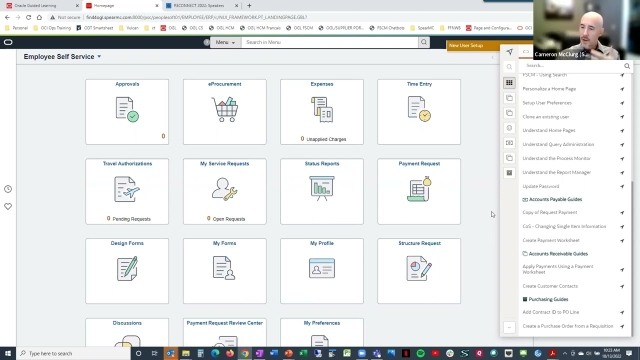Screen dimensions: 640x360
Task: Open Understand Home Pages guide
Action: (x=549, y=131)
